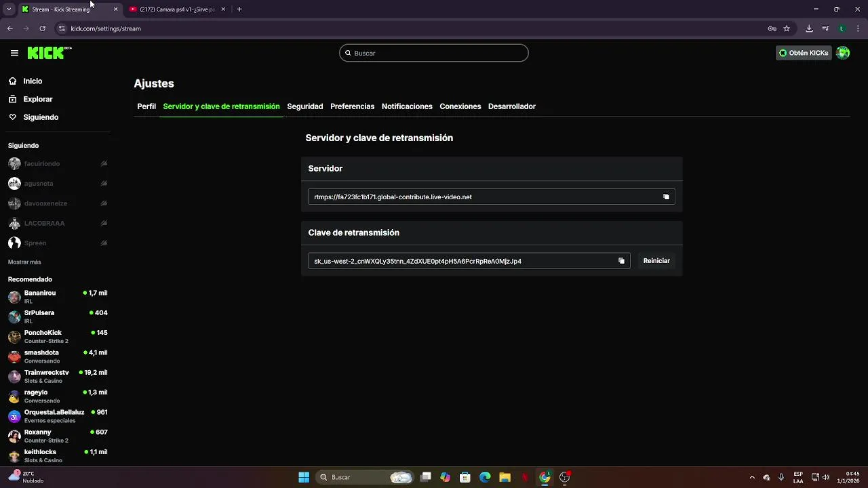This screenshot has width=868, height=488.
Task: Open facuiriondo channel avatar
Action: (14, 163)
